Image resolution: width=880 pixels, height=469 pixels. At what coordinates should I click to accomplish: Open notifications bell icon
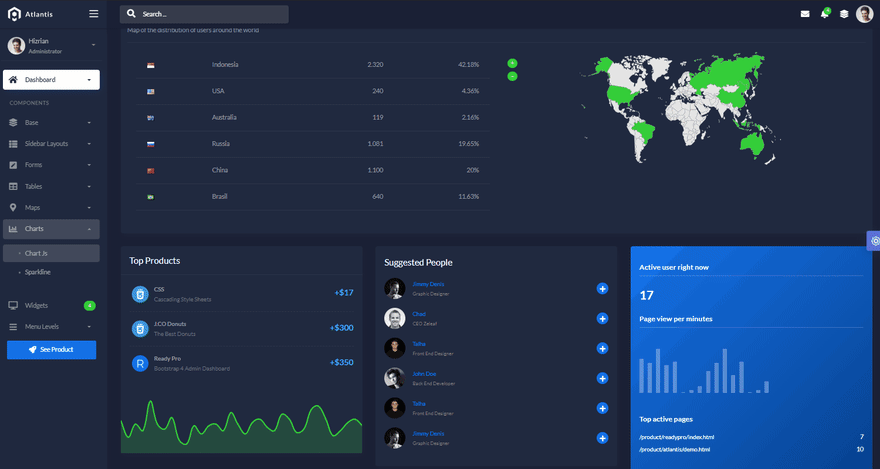[x=824, y=13]
